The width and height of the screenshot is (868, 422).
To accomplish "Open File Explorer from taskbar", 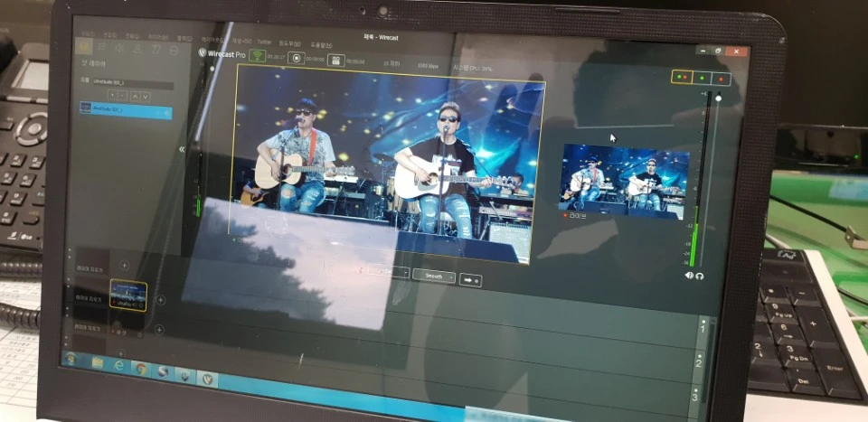I will (98, 362).
